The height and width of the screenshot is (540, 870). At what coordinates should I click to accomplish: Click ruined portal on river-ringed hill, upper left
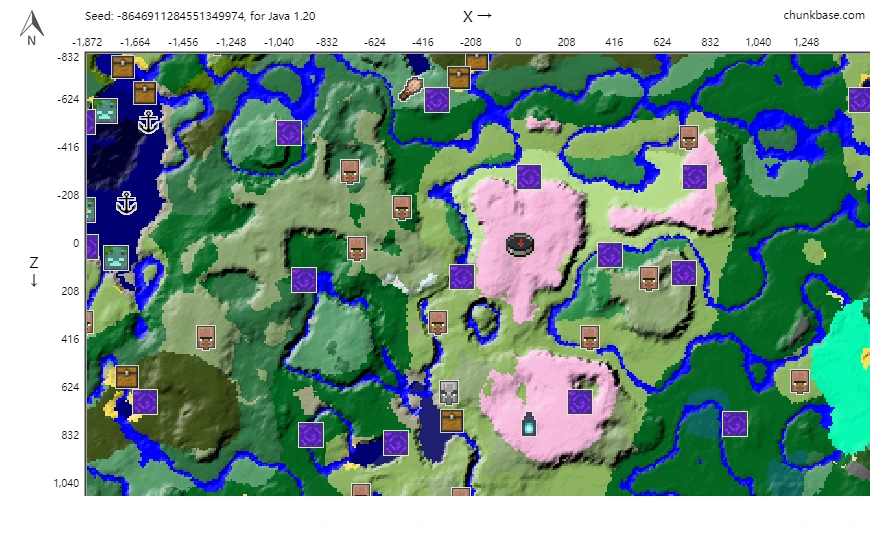pyautogui.click(x=289, y=133)
